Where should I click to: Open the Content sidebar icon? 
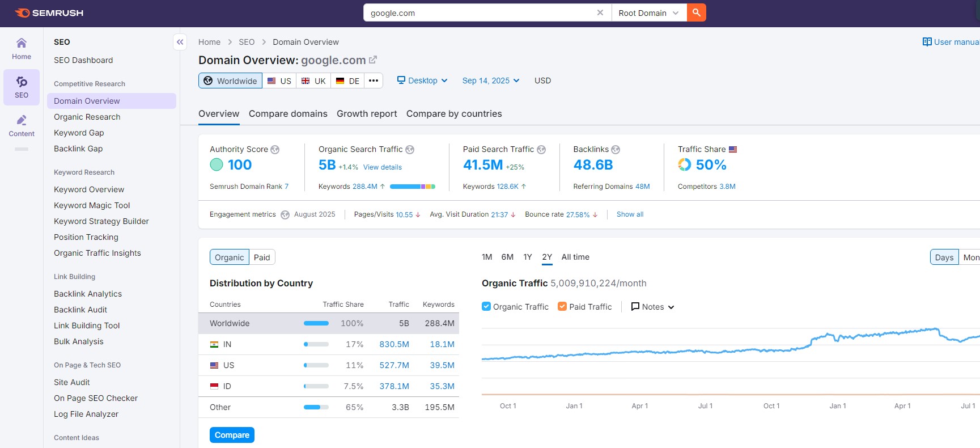pos(22,125)
